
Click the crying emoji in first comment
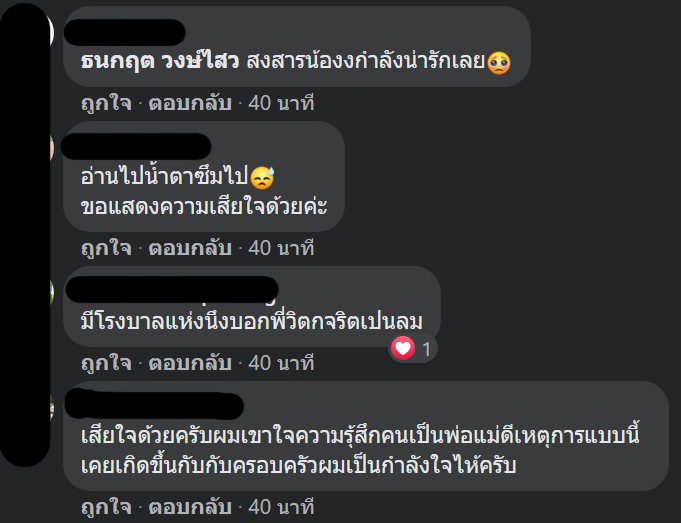tap(499, 63)
